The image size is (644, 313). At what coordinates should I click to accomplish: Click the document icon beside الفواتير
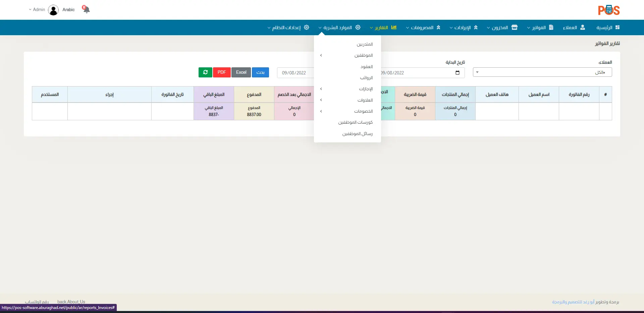[551, 27]
